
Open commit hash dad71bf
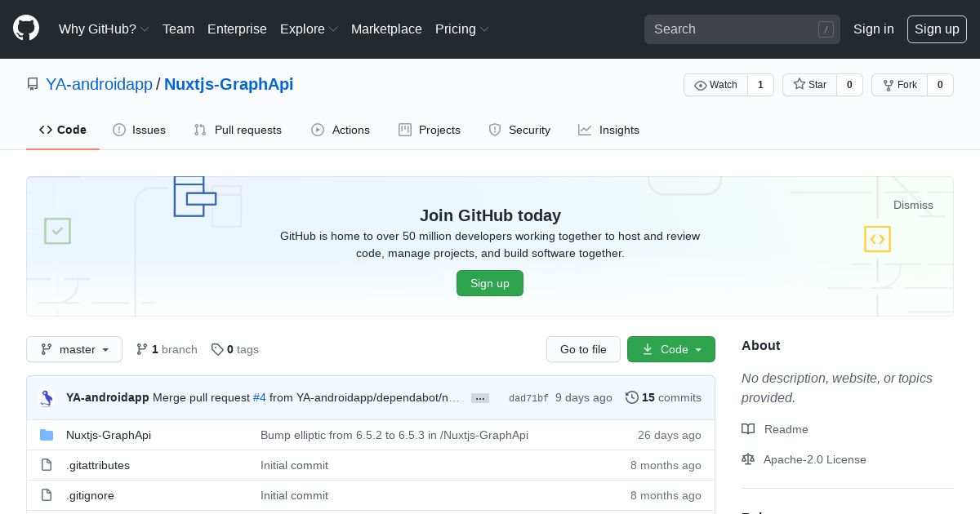pyautogui.click(x=528, y=398)
